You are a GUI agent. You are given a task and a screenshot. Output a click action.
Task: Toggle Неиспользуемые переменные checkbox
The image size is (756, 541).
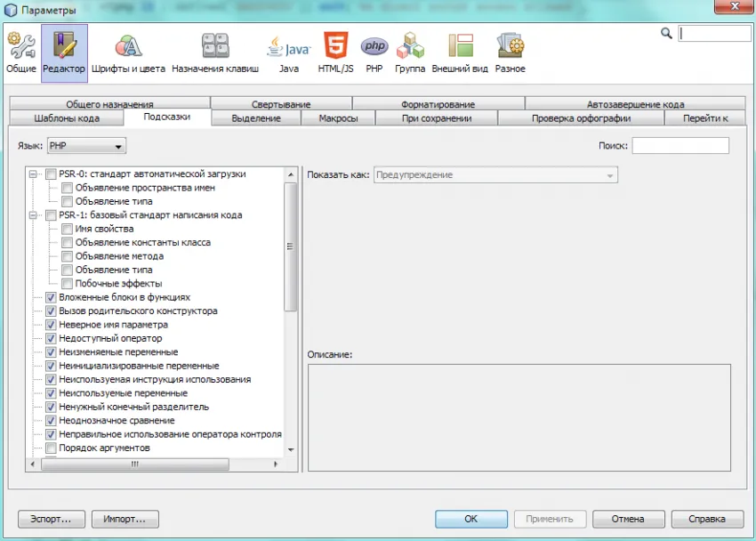(x=52, y=393)
